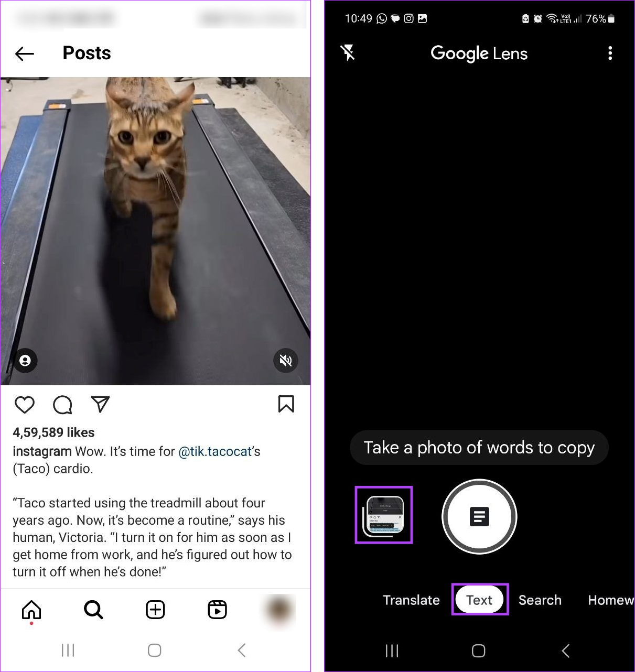View the 4,59,589 likes list
635x672 pixels.
pos(53,432)
